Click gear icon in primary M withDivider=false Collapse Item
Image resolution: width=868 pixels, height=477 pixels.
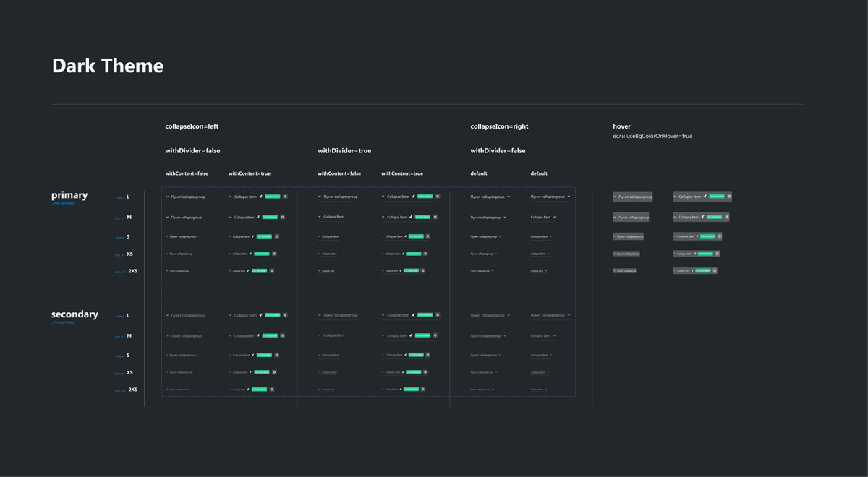tap(283, 217)
